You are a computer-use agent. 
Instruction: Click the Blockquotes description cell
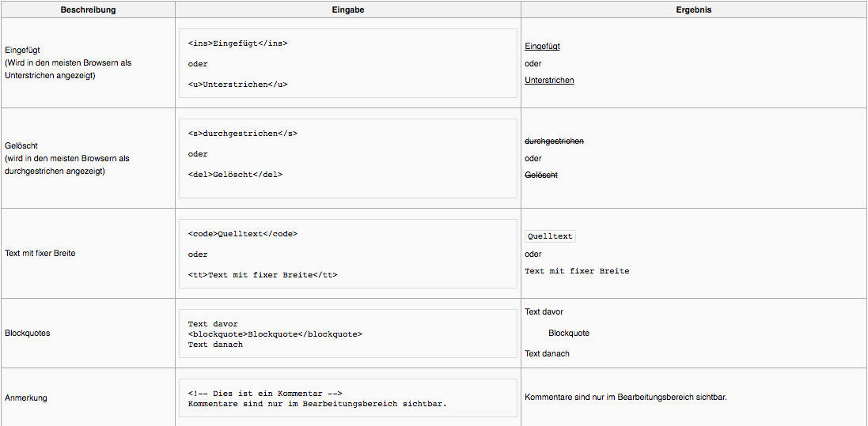[x=28, y=334]
